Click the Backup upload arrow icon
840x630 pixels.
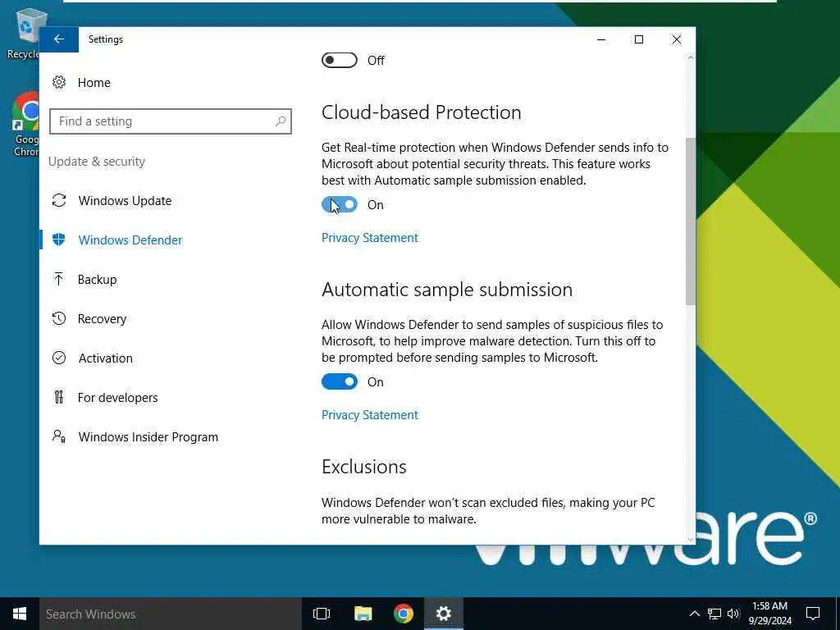tap(59, 279)
